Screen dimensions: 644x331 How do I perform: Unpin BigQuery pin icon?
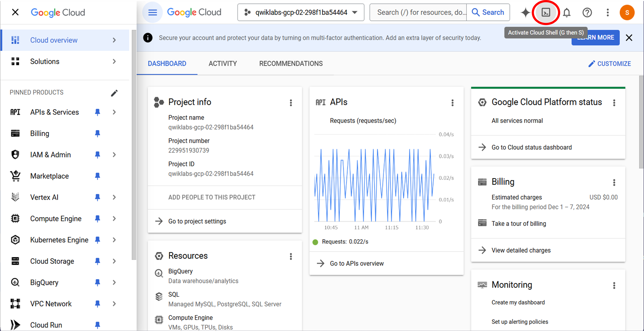(98, 283)
